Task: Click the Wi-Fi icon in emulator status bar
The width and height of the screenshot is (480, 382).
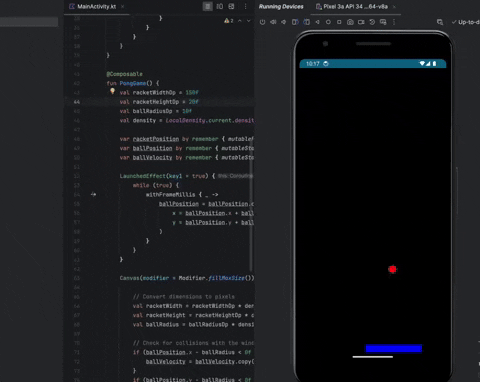Action: click(x=422, y=64)
